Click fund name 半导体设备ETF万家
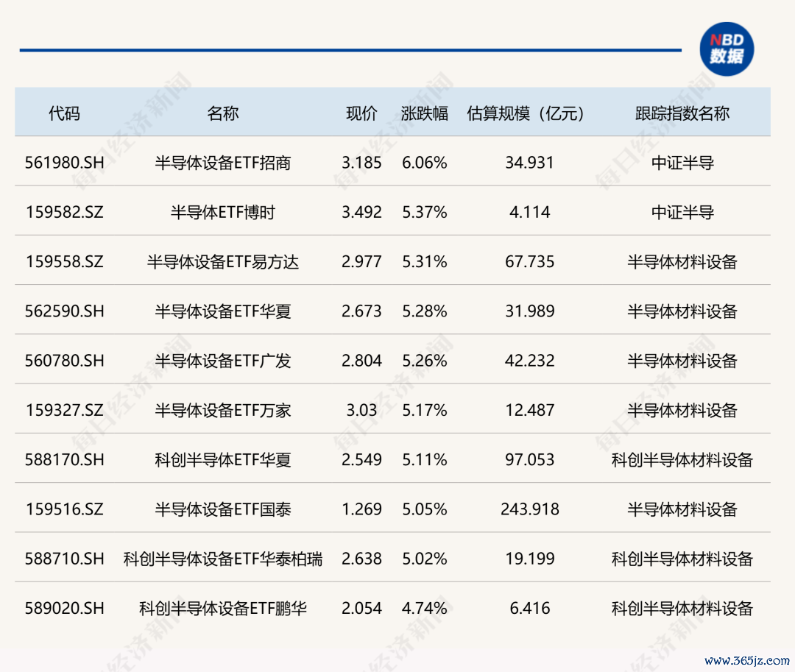The height and width of the screenshot is (672, 795). 223,409
